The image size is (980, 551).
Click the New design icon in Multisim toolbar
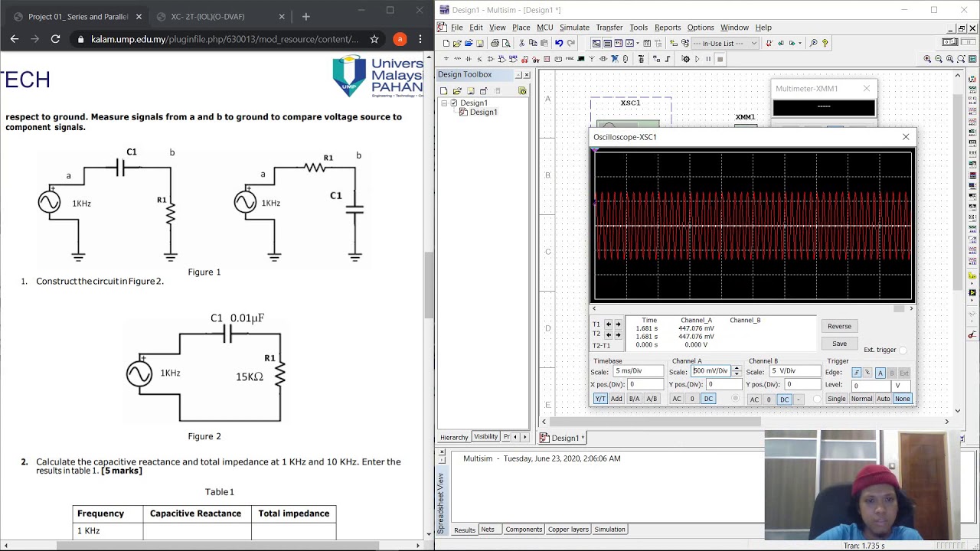[446, 43]
